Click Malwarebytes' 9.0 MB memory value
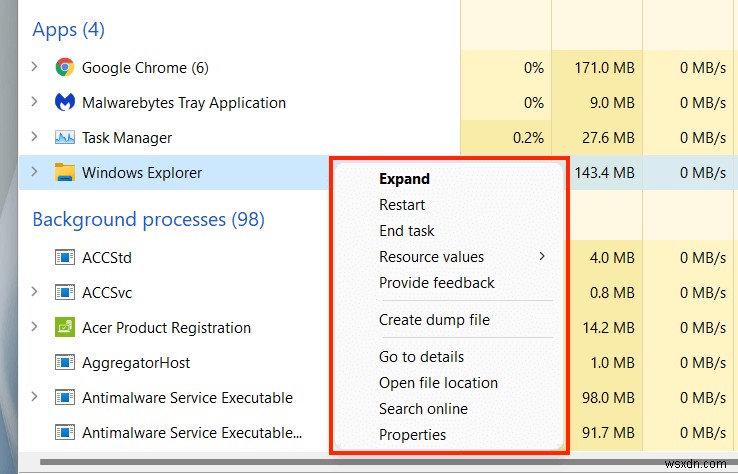 click(612, 103)
